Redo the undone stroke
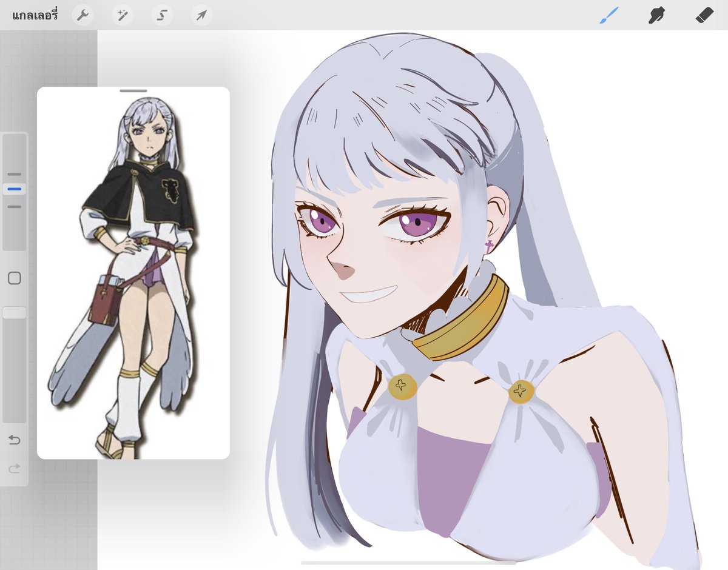The width and height of the screenshot is (728, 570). [15, 468]
